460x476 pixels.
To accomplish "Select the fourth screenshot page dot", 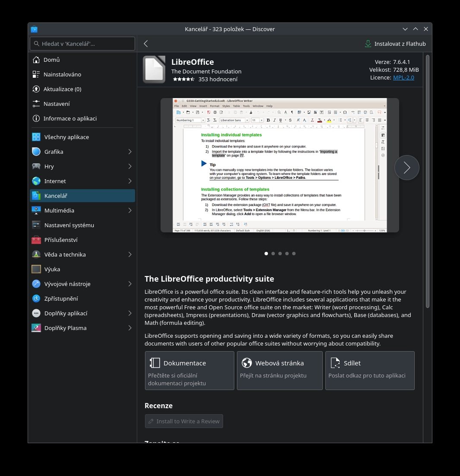I will (x=287, y=254).
